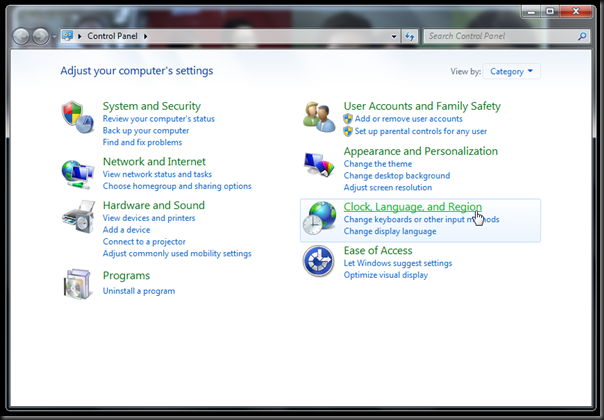The height and width of the screenshot is (420, 604).
Task: Open User Accounts and Family Safety heading
Action: 422,106
